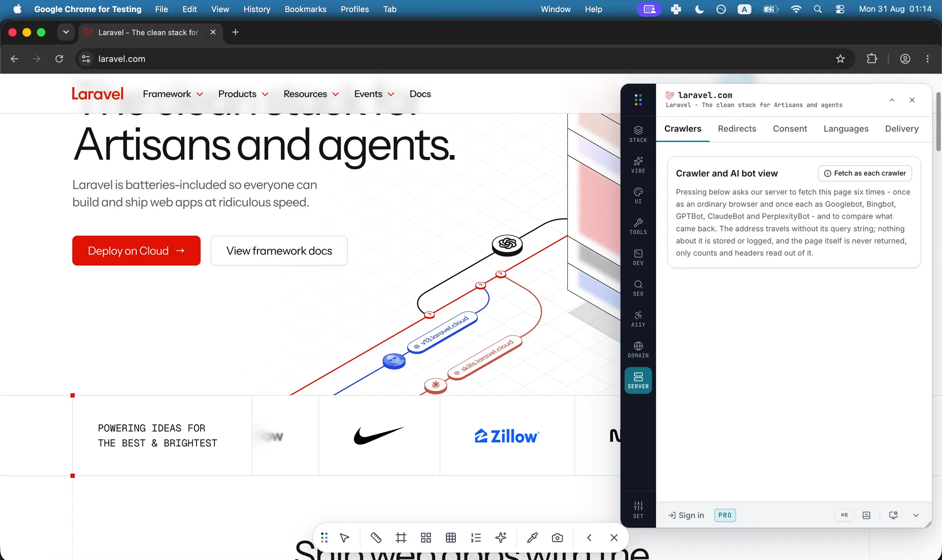The height and width of the screenshot is (560, 942).
Task: Open the Chrome tab search dropdown
Action: 66,32
